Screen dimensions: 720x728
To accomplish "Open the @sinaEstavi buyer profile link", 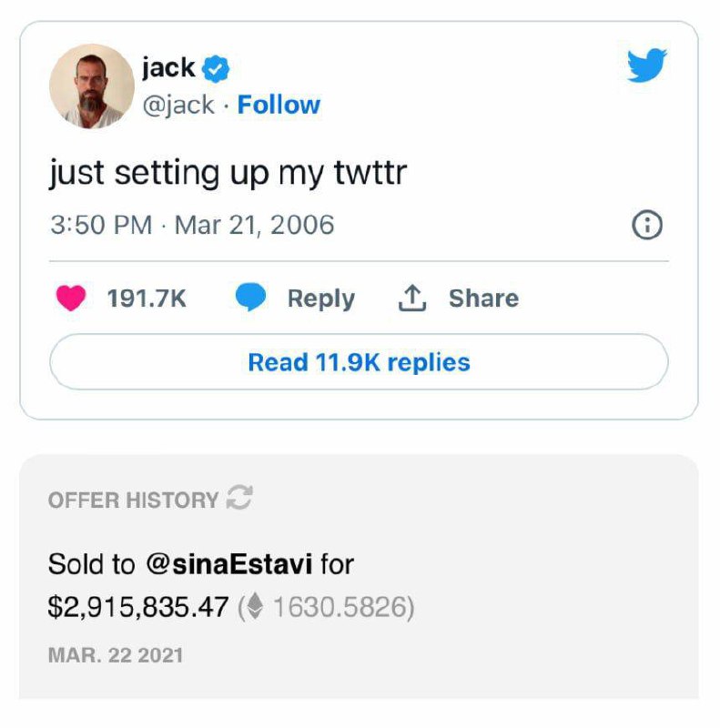I will pyautogui.click(x=229, y=564).
